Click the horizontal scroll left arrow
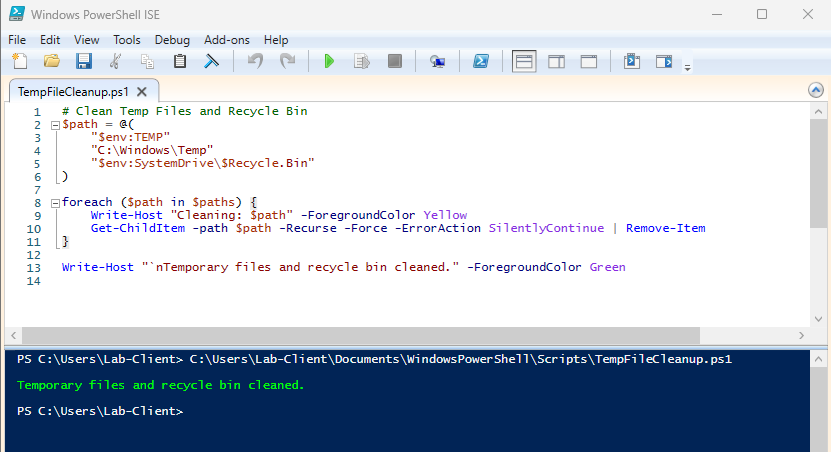 click(x=14, y=335)
